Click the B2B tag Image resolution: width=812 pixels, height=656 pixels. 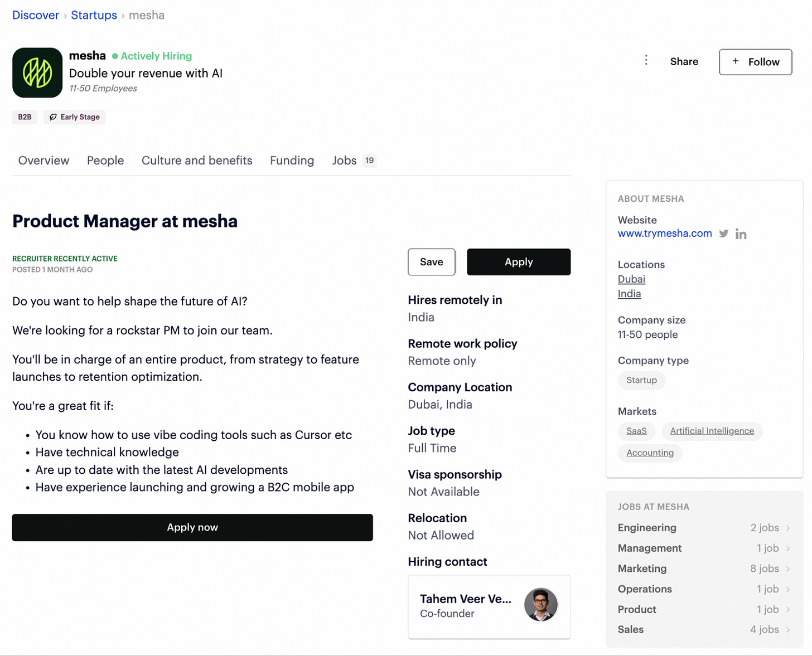[x=25, y=117]
